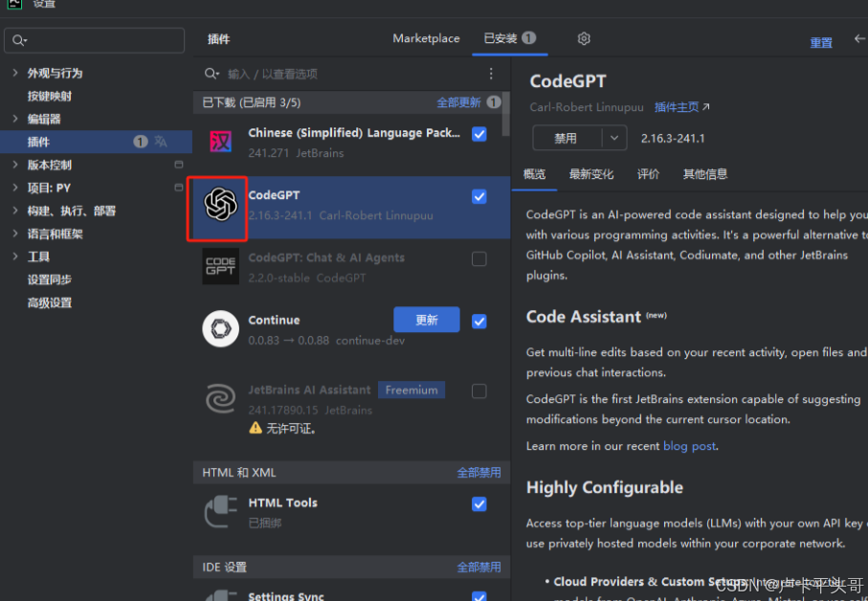Expand 构建、执行、部署 settings group
Viewport: 868px width, 601px height.
[x=15, y=211]
